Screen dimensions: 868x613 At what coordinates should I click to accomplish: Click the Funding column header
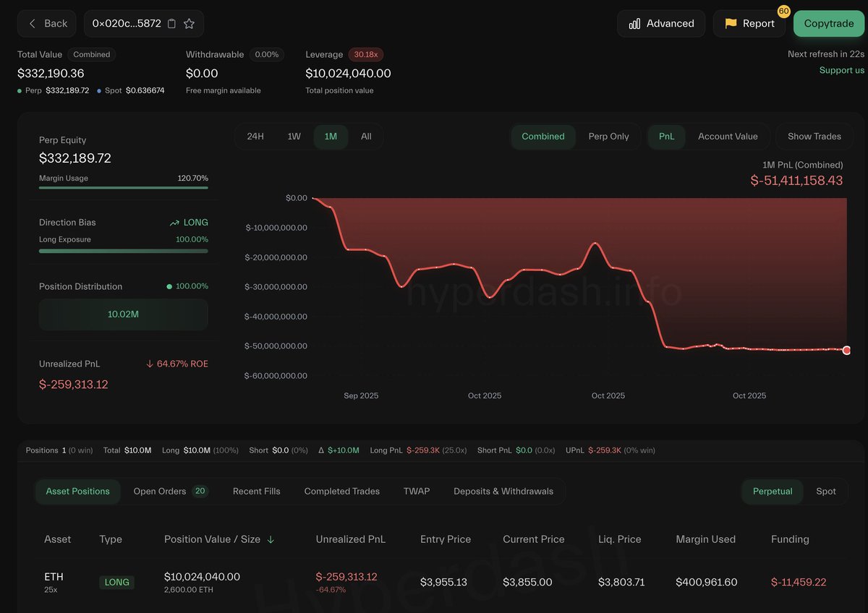[790, 539]
